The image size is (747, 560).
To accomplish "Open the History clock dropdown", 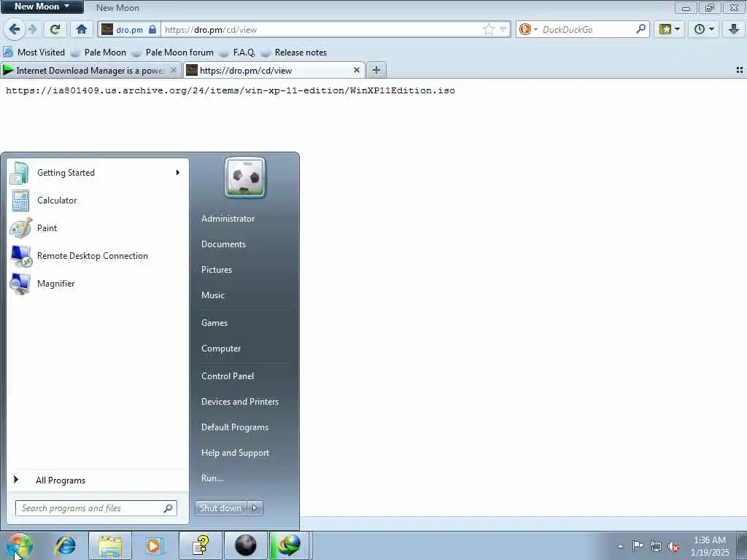I will (x=704, y=29).
